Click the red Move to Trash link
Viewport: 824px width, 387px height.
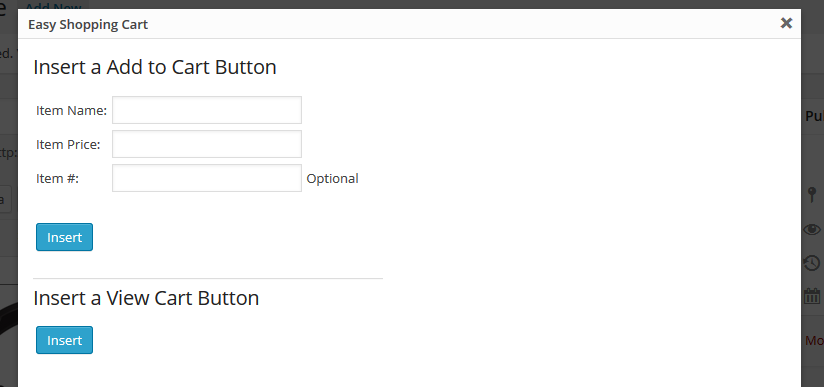(815, 341)
